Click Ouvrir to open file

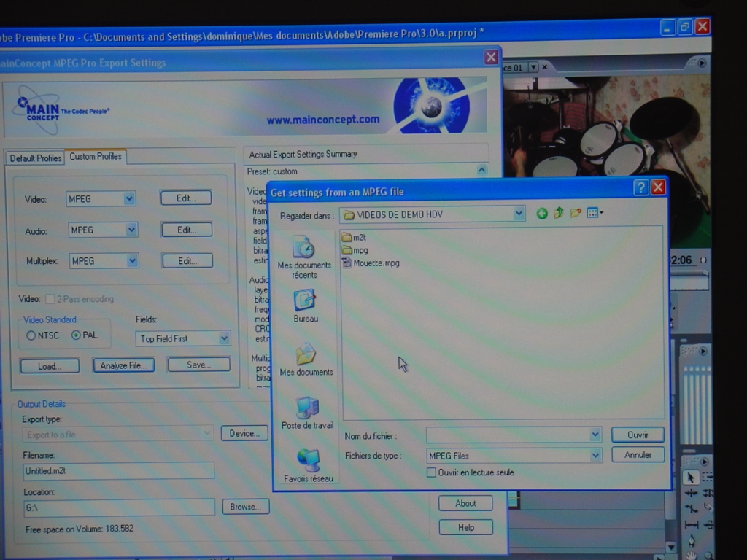(638, 435)
